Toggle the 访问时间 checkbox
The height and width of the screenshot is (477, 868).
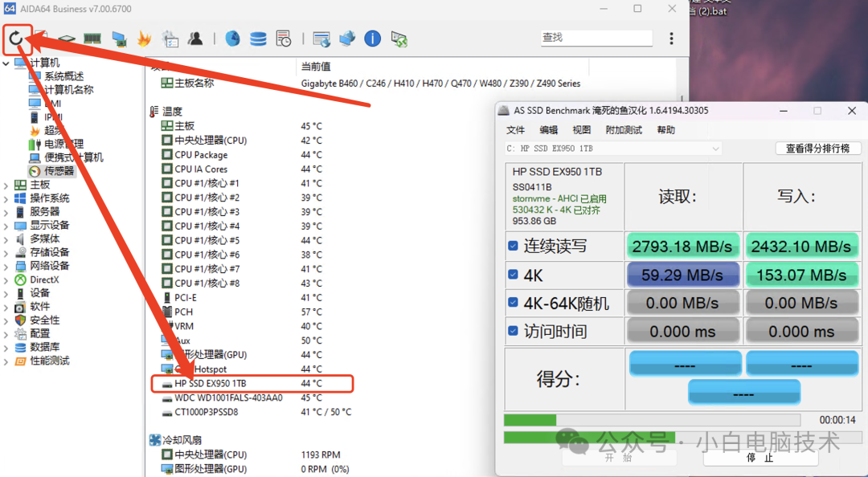tap(513, 331)
